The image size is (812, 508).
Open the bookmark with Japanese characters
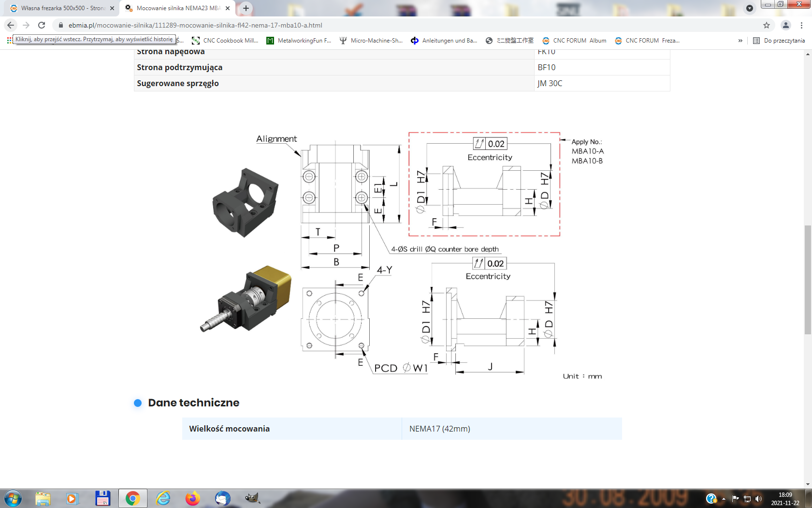click(509, 41)
